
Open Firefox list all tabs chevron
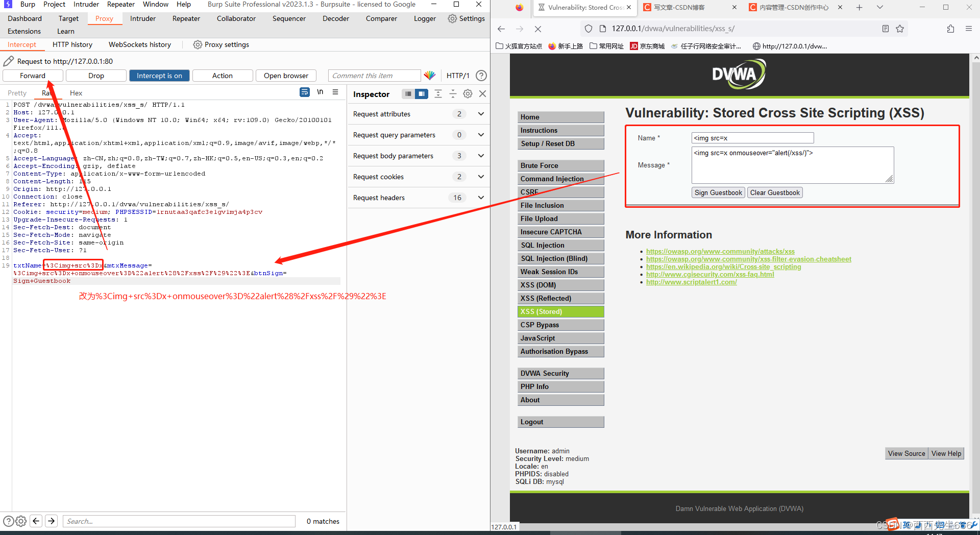click(880, 7)
